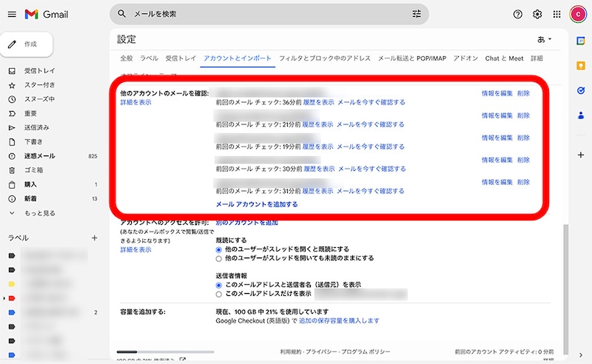Expand the side panel chevron
This screenshot has width=592, height=364.
tap(581, 355)
